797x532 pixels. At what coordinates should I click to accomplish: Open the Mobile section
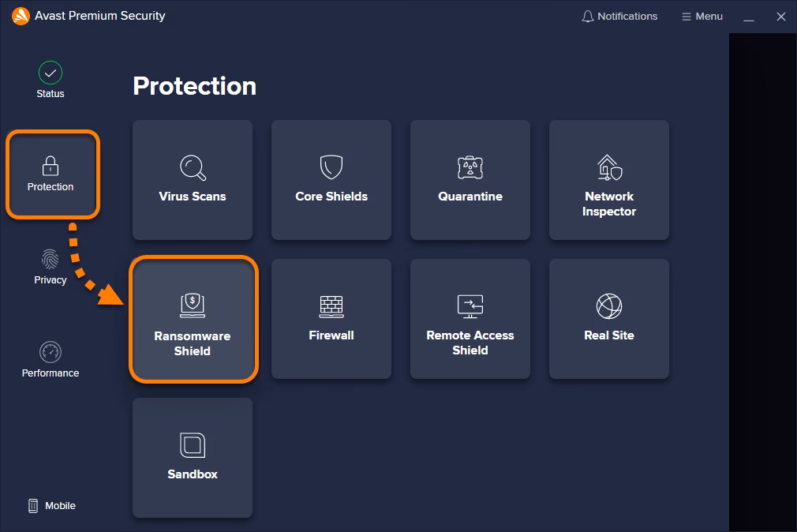coord(51,505)
